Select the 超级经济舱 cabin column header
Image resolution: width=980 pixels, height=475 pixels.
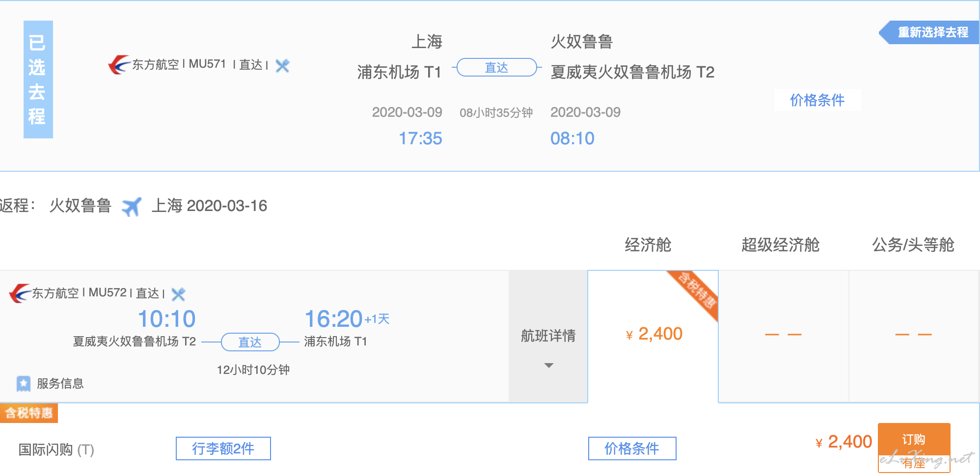click(780, 245)
